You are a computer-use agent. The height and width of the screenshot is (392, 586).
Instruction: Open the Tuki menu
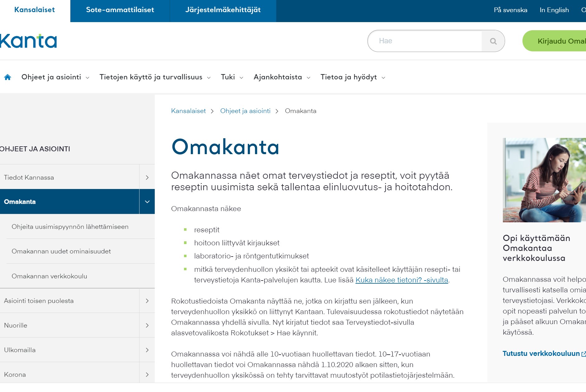point(228,77)
